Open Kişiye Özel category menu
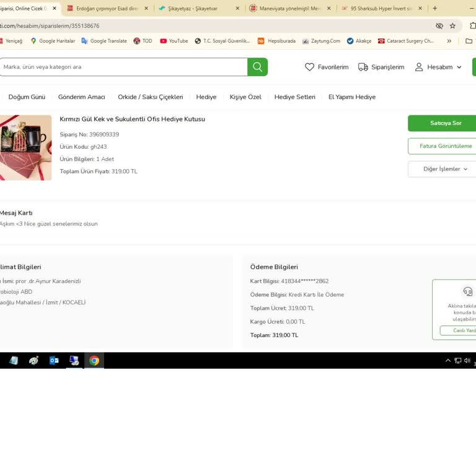The height and width of the screenshot is (476, 476). pos(245,97)
